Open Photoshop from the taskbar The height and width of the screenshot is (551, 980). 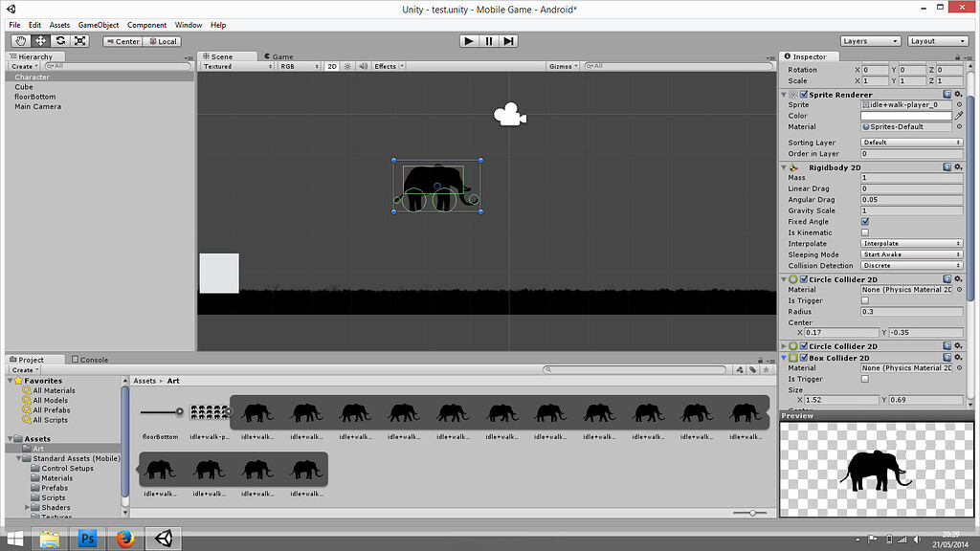[87, 538]
